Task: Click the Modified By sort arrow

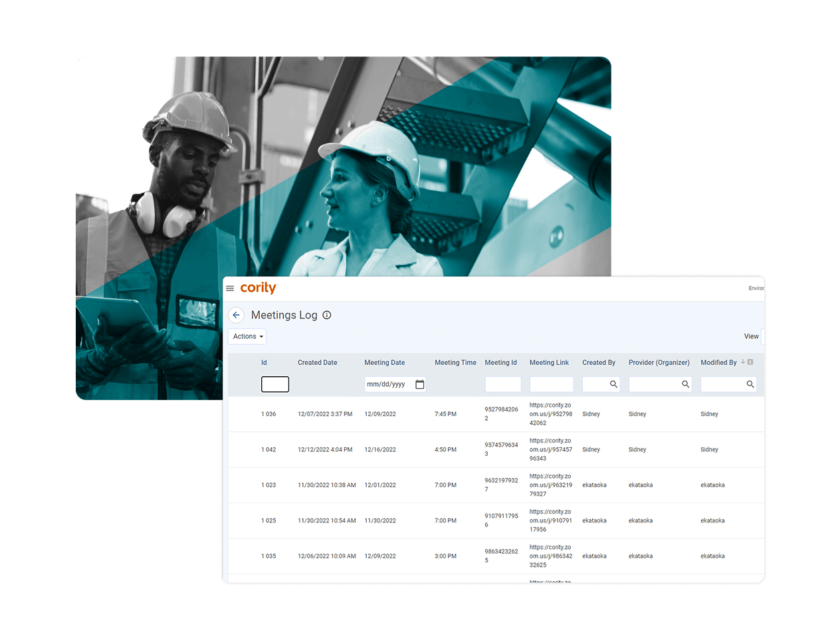Action: 743,362
